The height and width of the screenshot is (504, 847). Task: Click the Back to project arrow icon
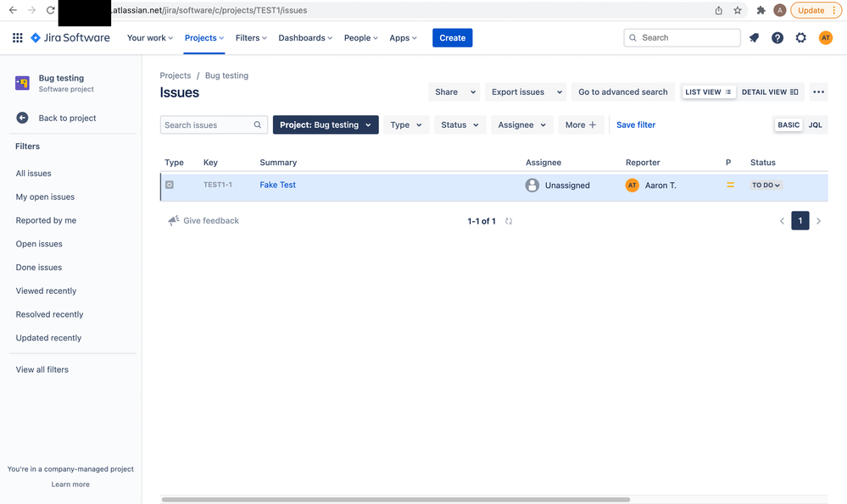22,118
